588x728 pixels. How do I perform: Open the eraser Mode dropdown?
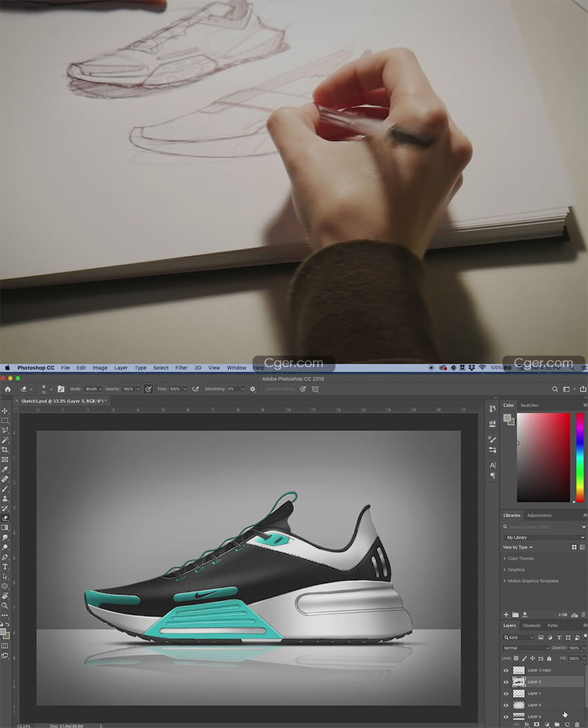coord(94,389)
